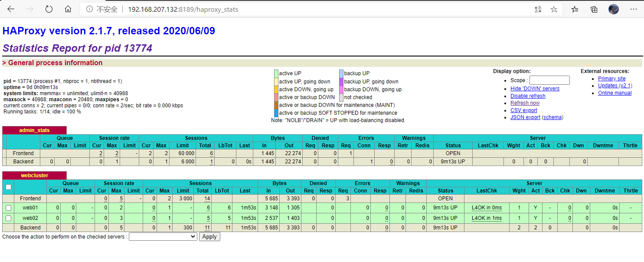This screenshot has width=644, height=262.
Task: Open the Online manual link
Action: click(615, 93)
